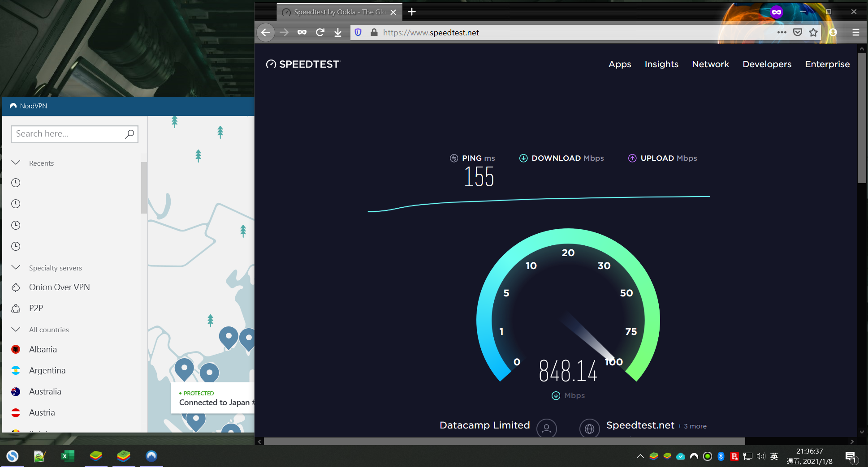The image size is (868, 467).
Task: Click the Speedtest.net server name
Action: 640,425
